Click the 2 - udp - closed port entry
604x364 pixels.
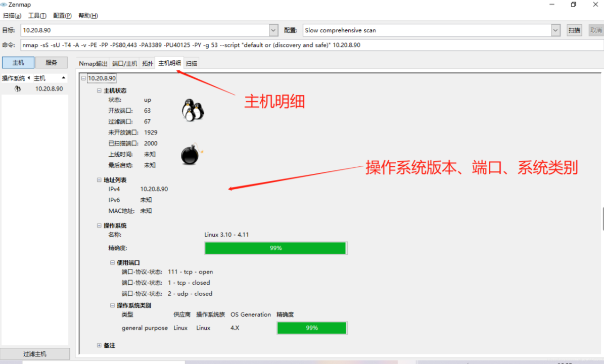(x=190, y=294)
